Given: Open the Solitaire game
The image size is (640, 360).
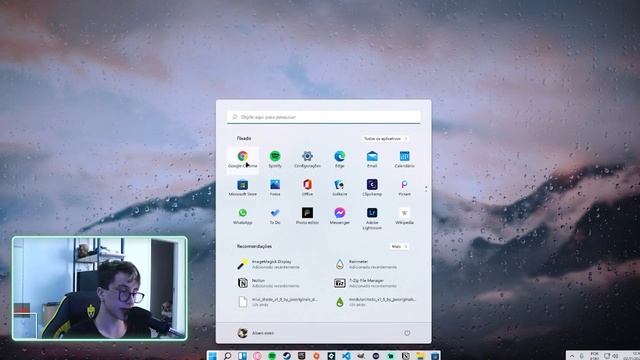Looking at the screenshot, I should (x=340, y=188).
